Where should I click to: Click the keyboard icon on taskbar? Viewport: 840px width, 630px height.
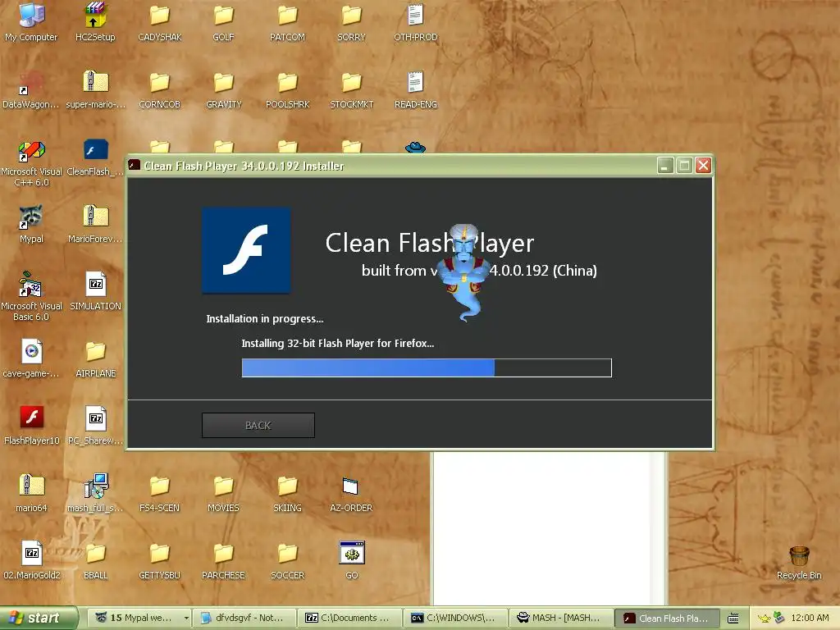click(x=733, y=619)
